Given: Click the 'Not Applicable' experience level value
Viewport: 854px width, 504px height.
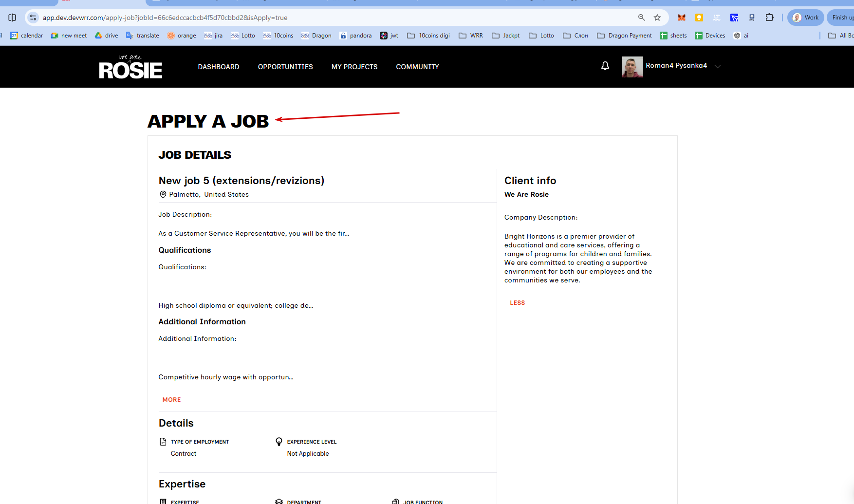Looking at the screenshot, I should 308,453.
